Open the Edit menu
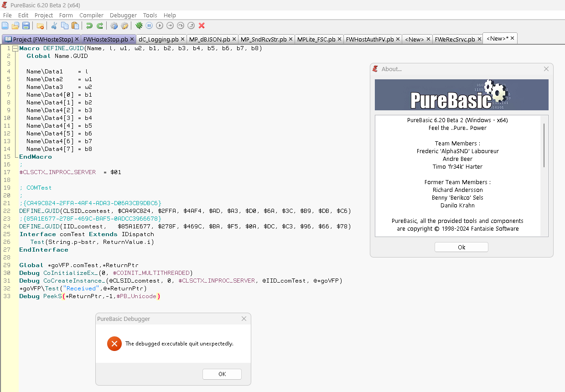The width and height of the screenshot is (565, 392). (x=23, y=15)
